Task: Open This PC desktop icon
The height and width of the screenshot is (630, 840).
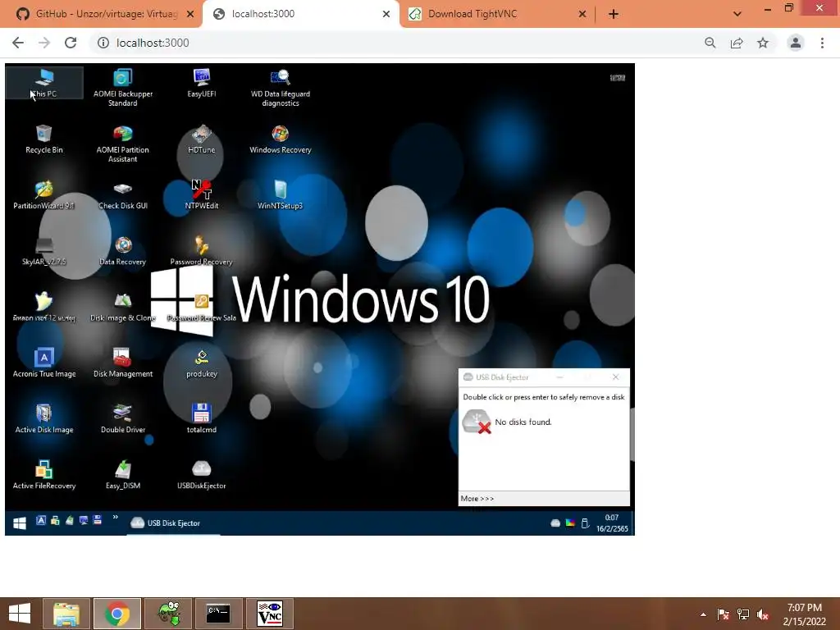Action: coord(44,83)
